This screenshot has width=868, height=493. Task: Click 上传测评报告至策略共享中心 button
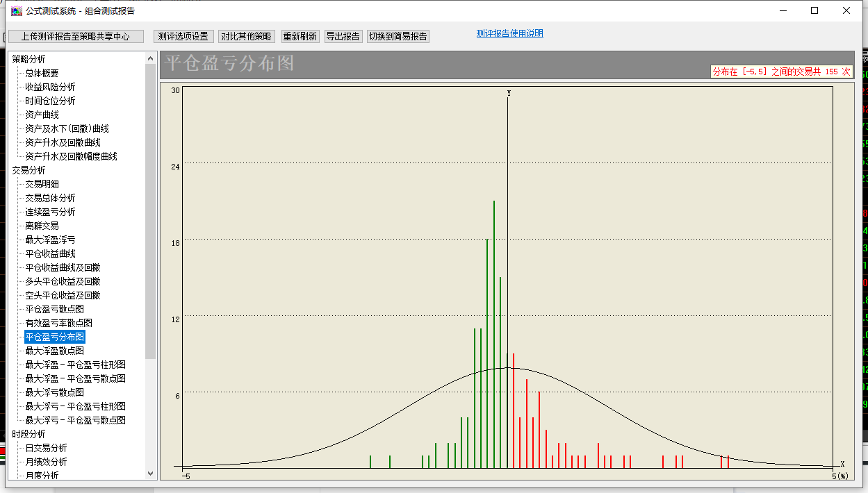(x=75, y=36)
